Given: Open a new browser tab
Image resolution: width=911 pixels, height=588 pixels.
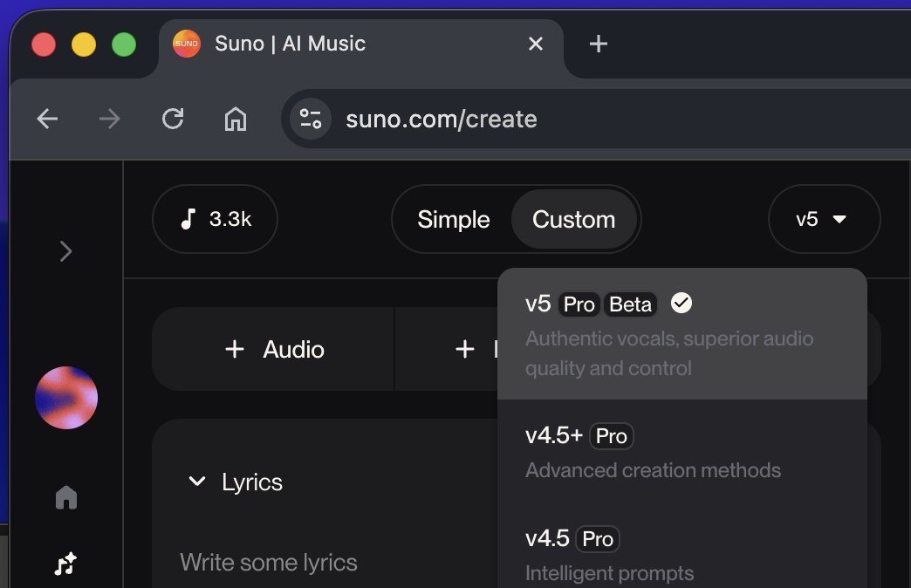Looking at the screenshot, I should (598, 44).
